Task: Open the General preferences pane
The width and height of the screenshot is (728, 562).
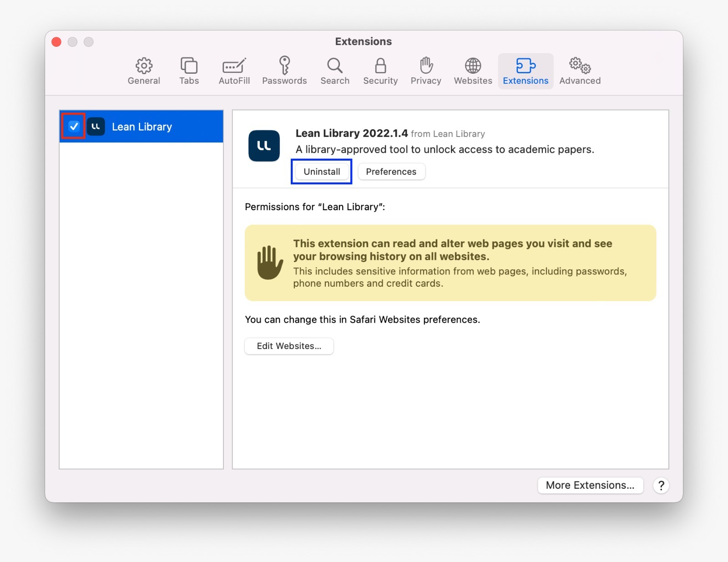Action: (x=144, y=71)
